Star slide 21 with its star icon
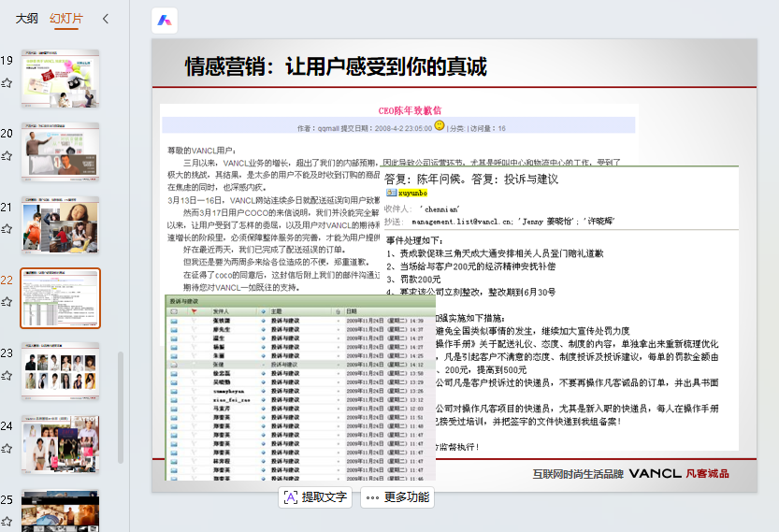Image resolution: width=779 pixels, height=532 pixels. tap(7, 229)
